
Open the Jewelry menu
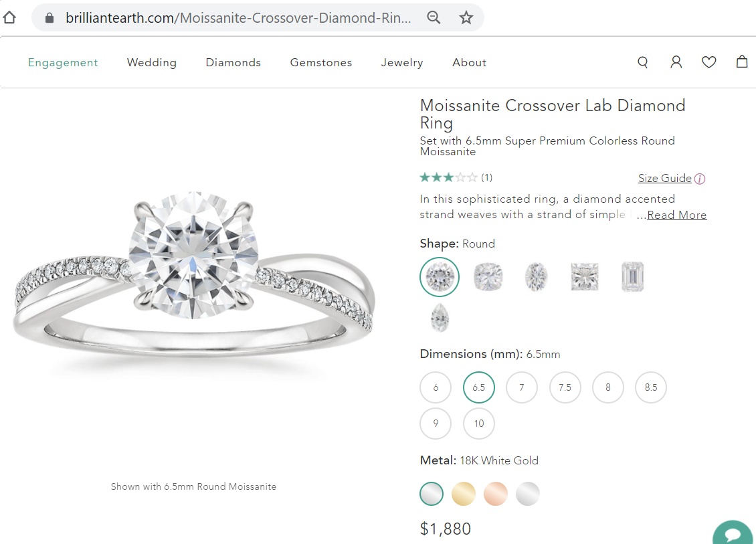pos(402,62)
